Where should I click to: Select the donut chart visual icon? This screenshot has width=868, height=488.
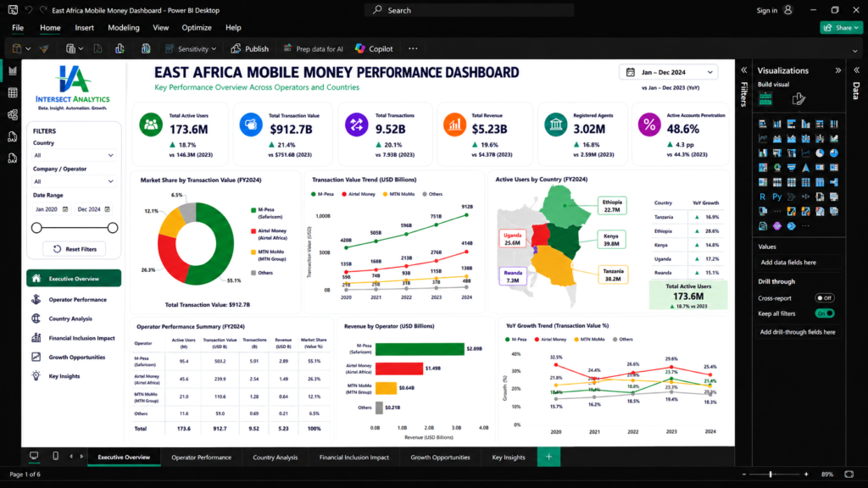coord(834,152)
